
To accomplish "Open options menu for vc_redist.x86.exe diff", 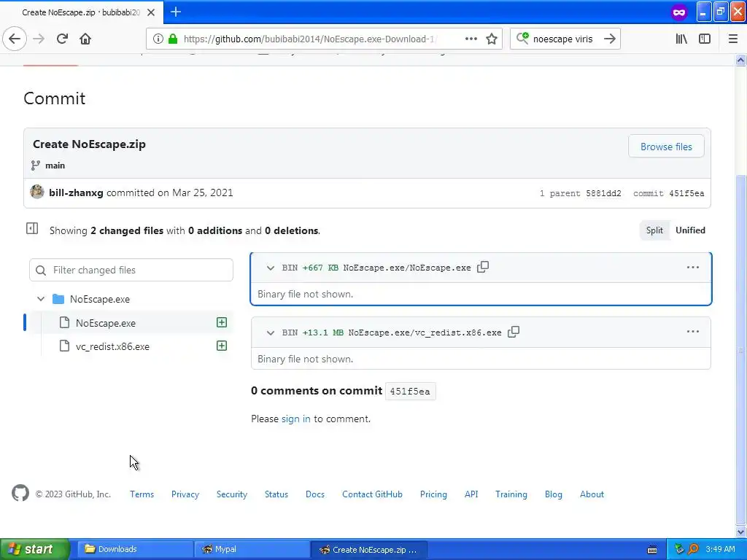I will point(693,332).
